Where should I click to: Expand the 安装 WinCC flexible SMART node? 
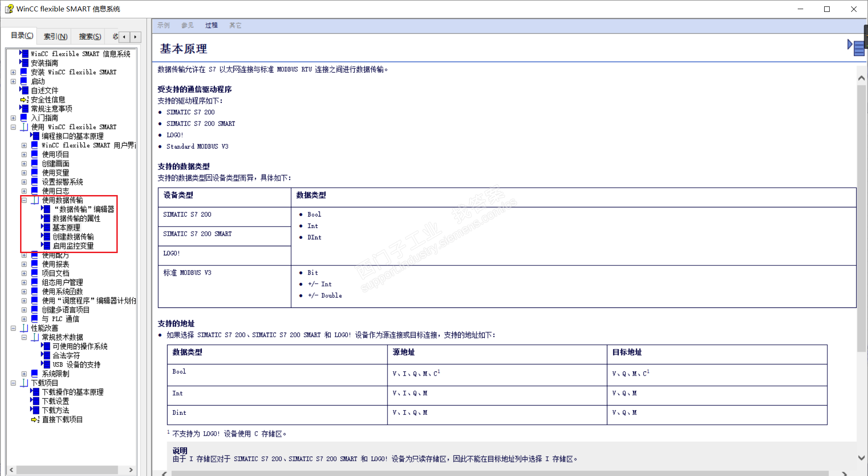(x=13, y=72)
